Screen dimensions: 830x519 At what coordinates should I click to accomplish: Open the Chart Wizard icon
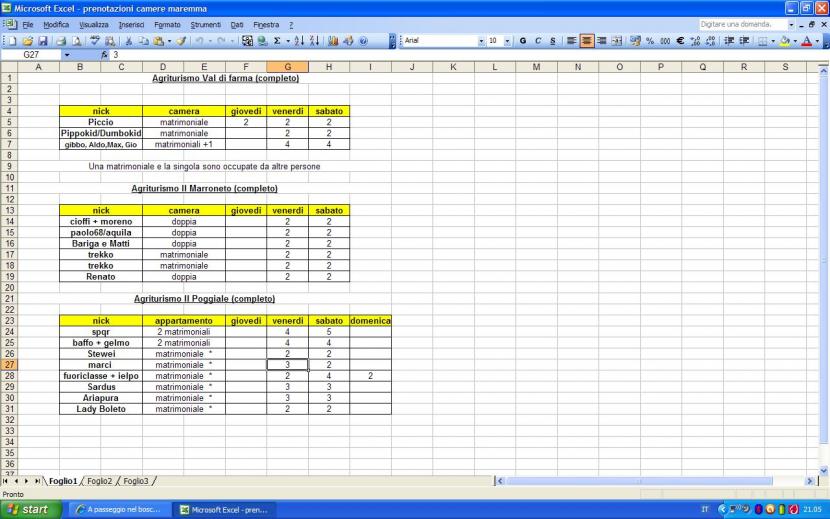pyautogui.click(x=333, y=41)
